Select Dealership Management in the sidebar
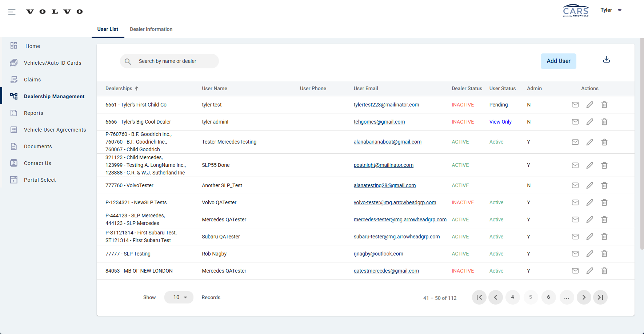 [x=54, y=96]
